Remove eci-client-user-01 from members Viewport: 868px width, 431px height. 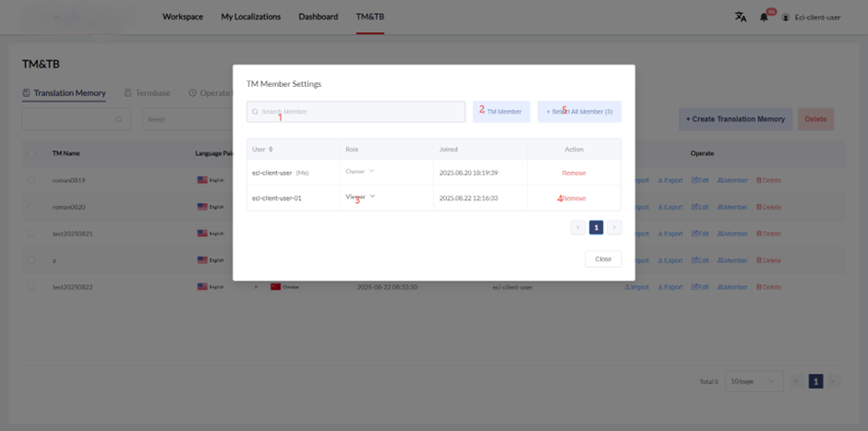573,198
